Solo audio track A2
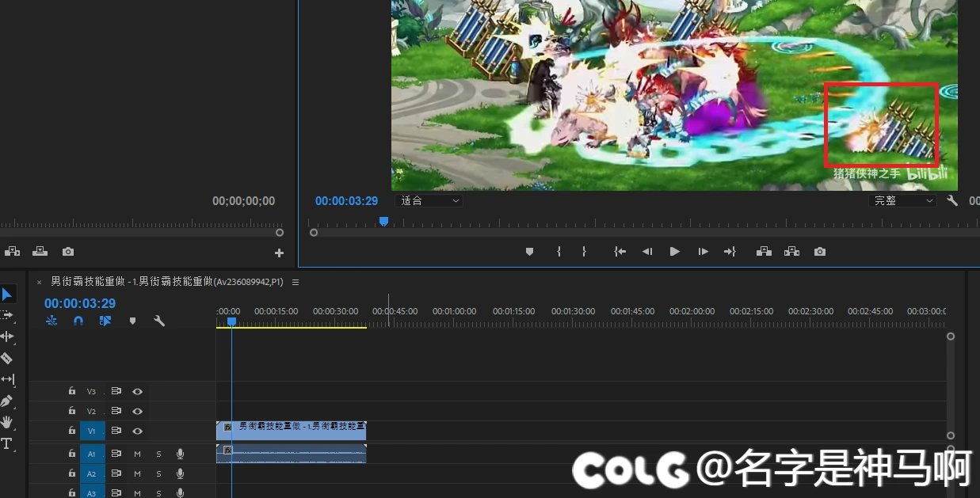 tap(158, 473)
